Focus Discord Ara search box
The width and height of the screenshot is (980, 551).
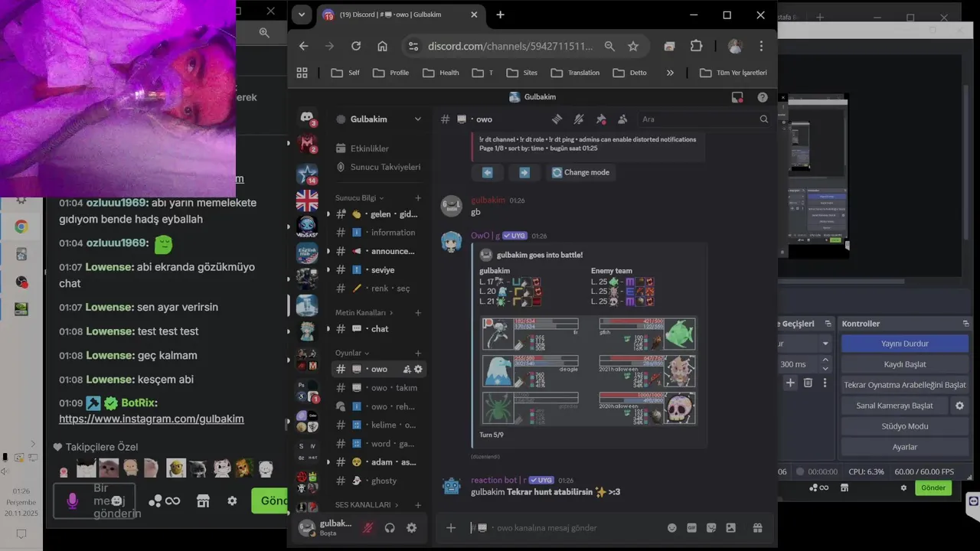704,119
